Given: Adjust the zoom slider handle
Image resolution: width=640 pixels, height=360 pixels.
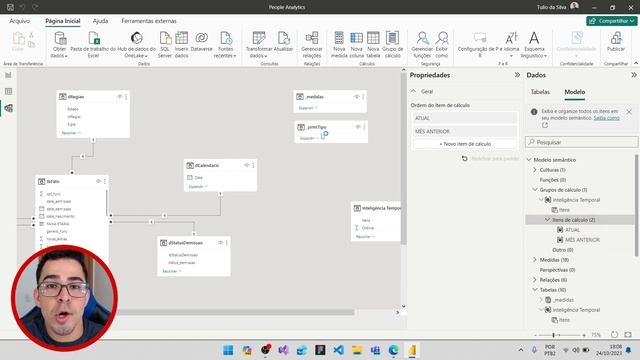Looking at the screenshot, I should point(553,335).
